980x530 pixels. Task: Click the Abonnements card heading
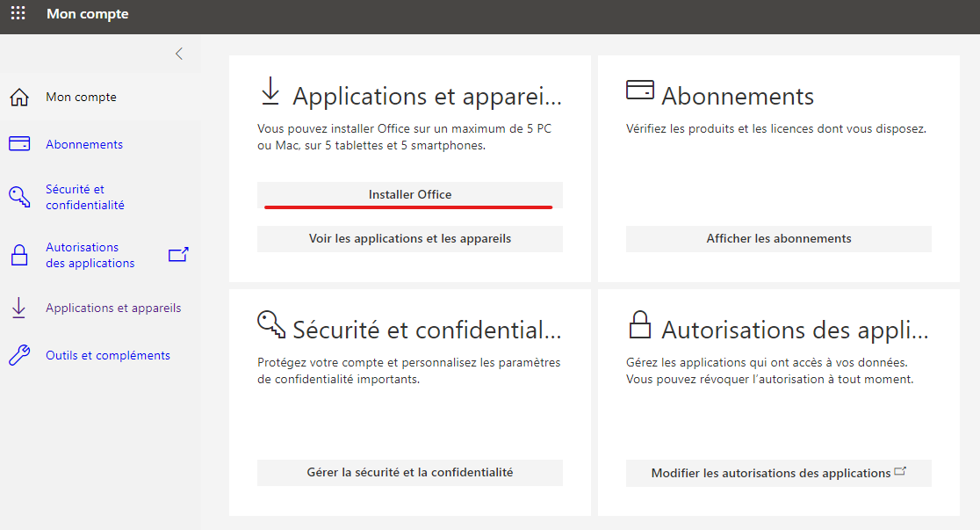pos(738,97)
